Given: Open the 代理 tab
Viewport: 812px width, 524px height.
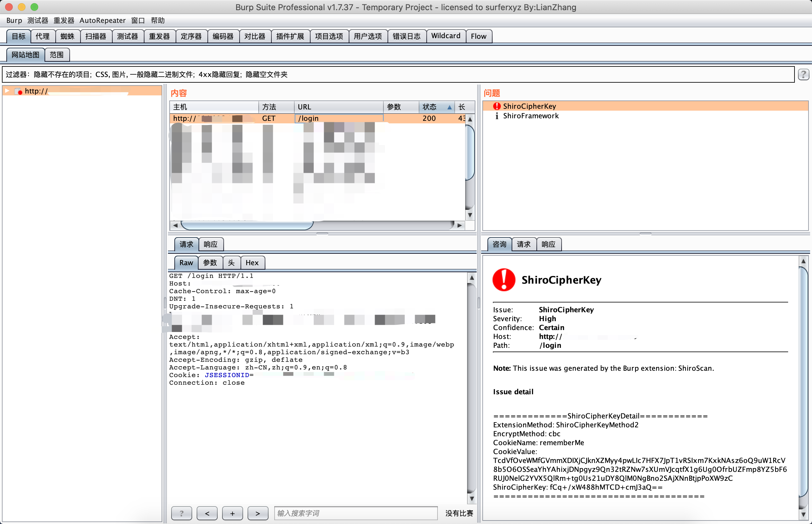Looking at the screenshot, I should [43, 37].
